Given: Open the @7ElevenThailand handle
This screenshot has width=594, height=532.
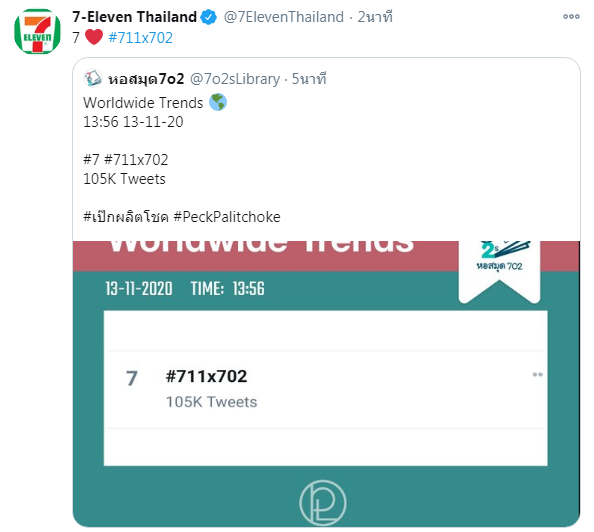Looking at the screenshot, I should 284,17.
